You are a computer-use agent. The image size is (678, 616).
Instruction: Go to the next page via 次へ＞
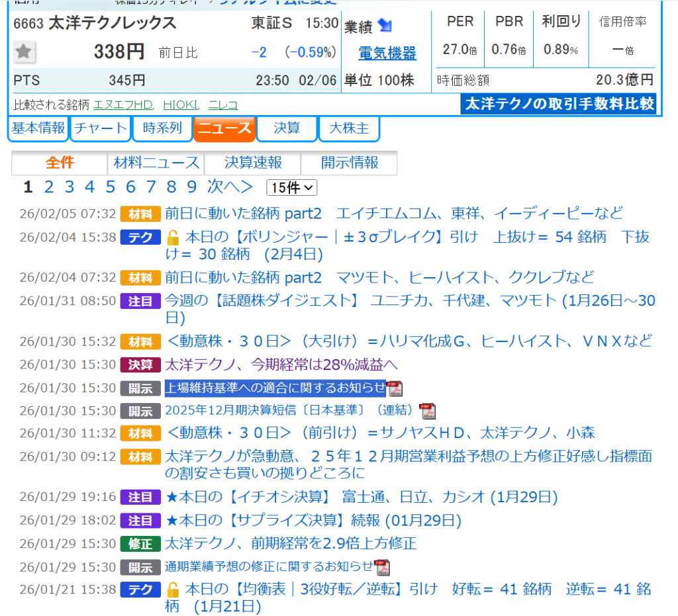tap(230, 187)
